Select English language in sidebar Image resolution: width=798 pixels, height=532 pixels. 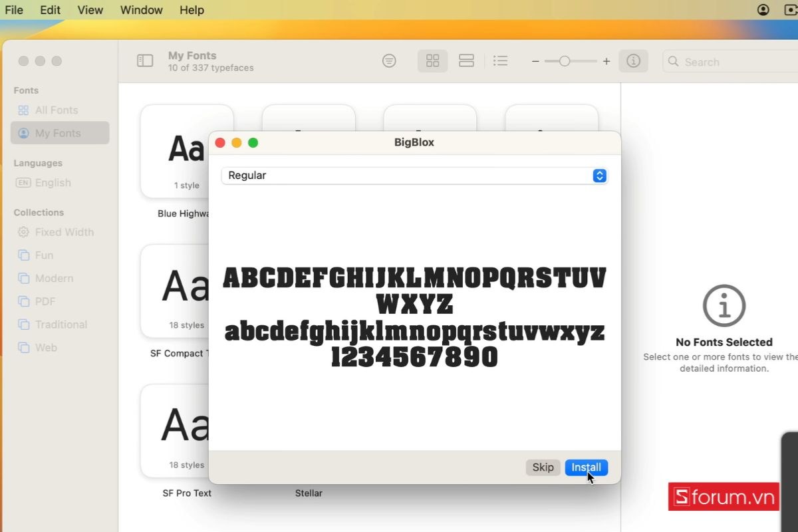click(60, 183)
